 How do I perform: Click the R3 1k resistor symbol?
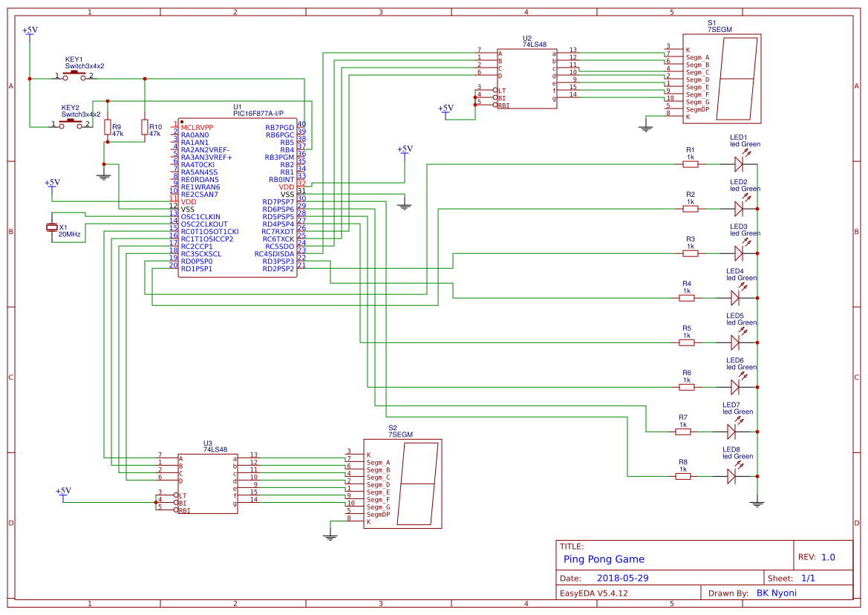pyautogui.click(x=691, y=253)
